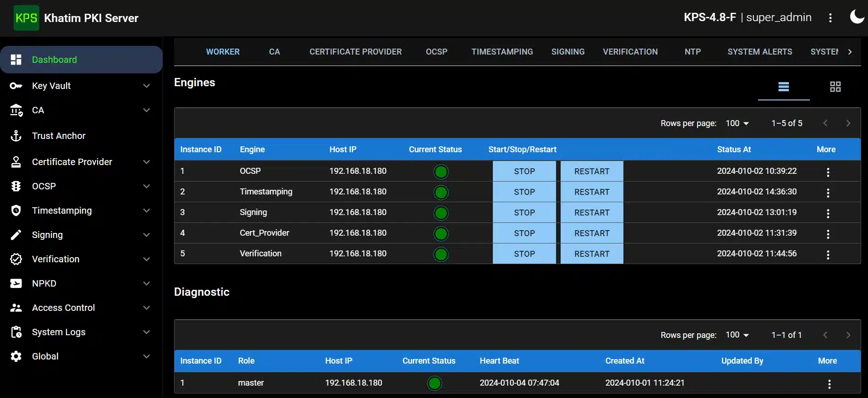Go to next page in Diagnostic table
868x398 pixels.
click(x=848, y=335)
